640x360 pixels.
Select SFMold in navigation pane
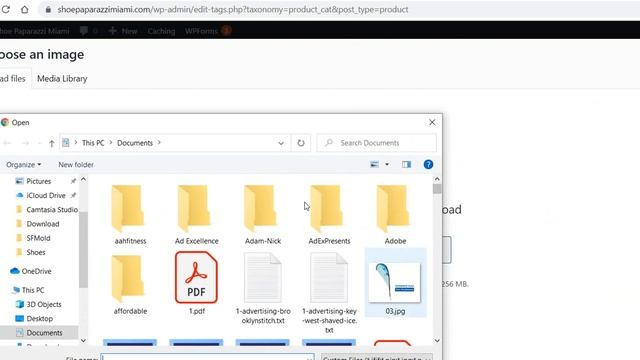[38, 238]
